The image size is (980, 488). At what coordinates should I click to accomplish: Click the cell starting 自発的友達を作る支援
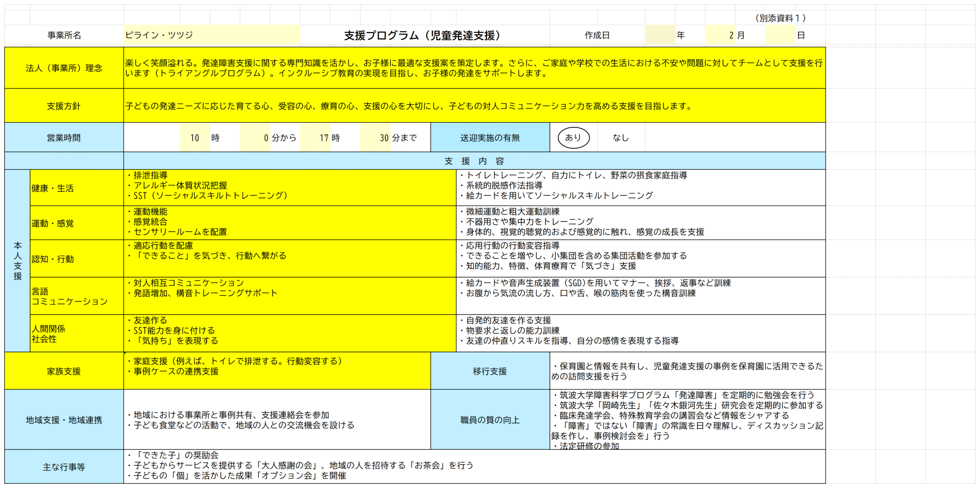641,333
